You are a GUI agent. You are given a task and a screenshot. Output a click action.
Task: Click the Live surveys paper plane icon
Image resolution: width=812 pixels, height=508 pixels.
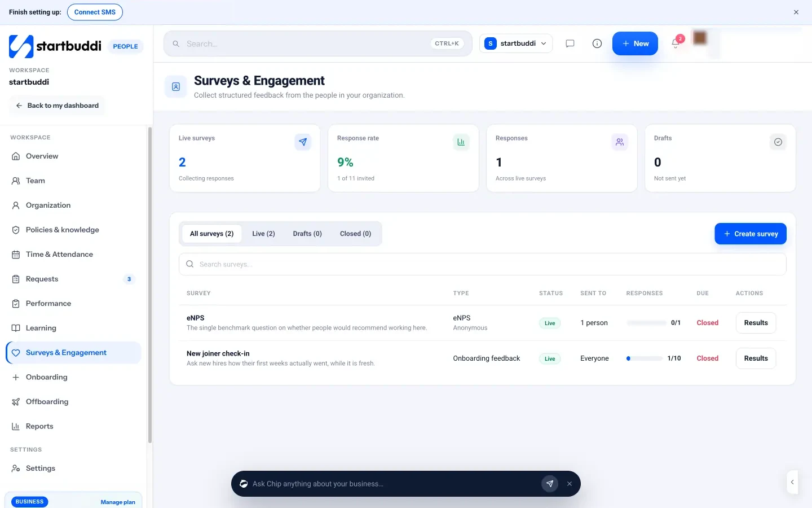coord(303,142)
